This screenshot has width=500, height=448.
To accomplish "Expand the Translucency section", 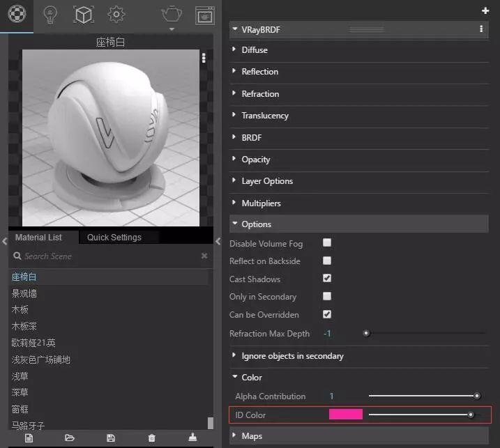I will click(x=234, y=114).
